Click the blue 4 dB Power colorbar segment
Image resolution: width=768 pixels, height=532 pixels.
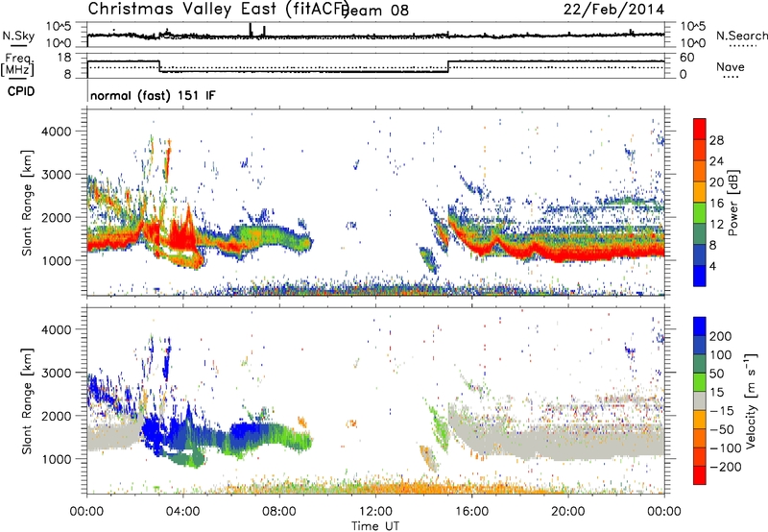coord(700,276)
